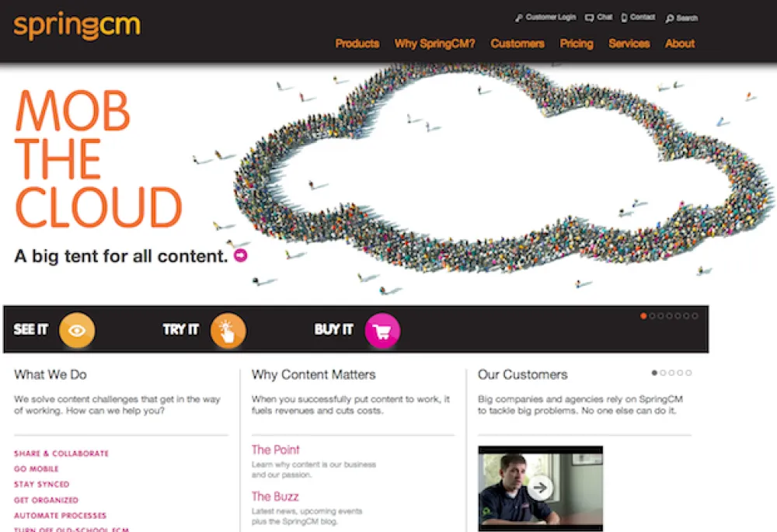The image size is (777, 532).
Task: Select second Our Customers dot
Action: pos(663,373)
